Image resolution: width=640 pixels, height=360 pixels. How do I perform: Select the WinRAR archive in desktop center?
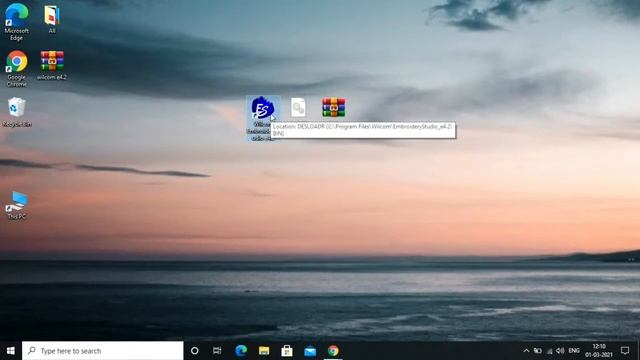(333, 107)
